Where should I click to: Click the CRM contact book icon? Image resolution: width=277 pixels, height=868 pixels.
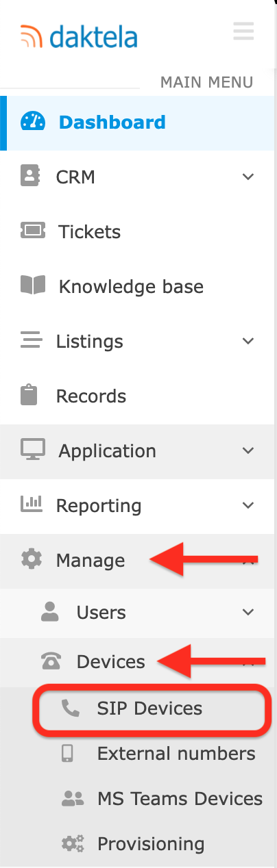[30, 177]
